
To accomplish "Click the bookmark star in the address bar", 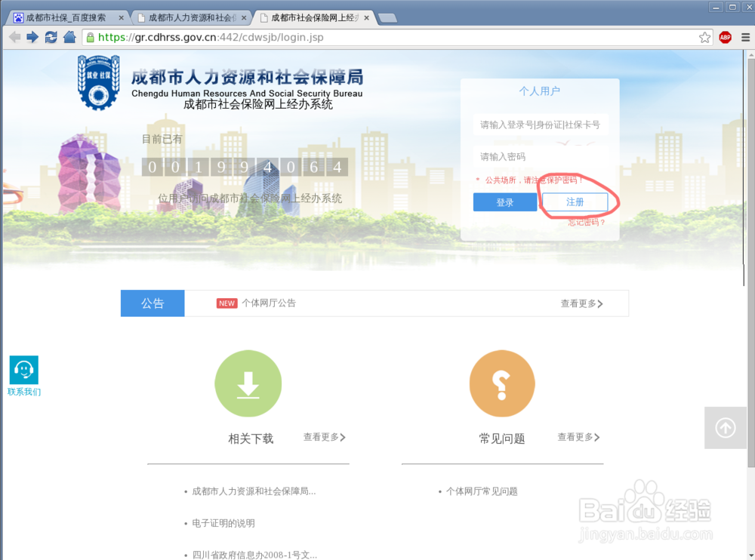I will pyautogui.click(x=704, y=36).
